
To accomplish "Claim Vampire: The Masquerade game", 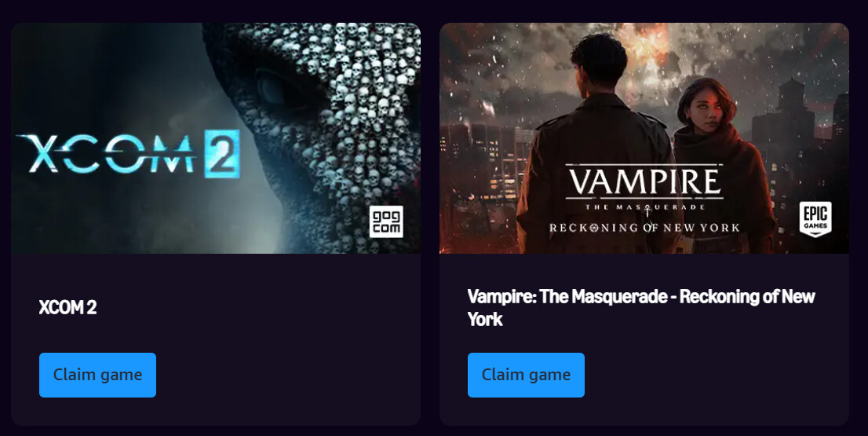I will tap(526, 375).
